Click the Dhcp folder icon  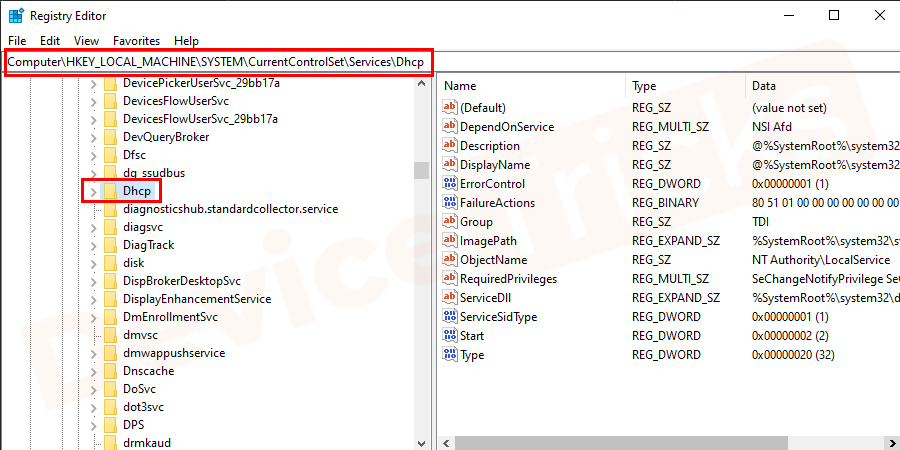click(110, 191)
